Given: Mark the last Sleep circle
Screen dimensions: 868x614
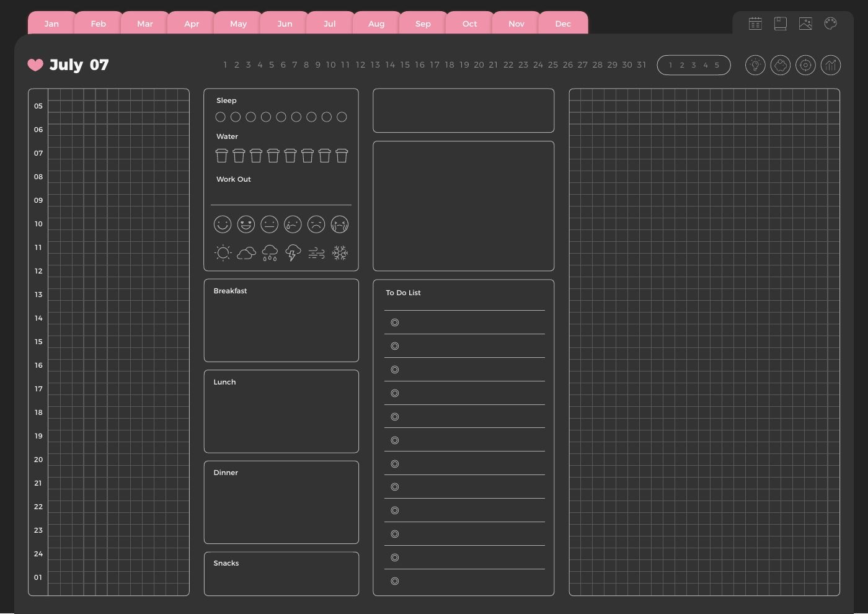Looking at the screenshot, I should [x=342, y=117].
